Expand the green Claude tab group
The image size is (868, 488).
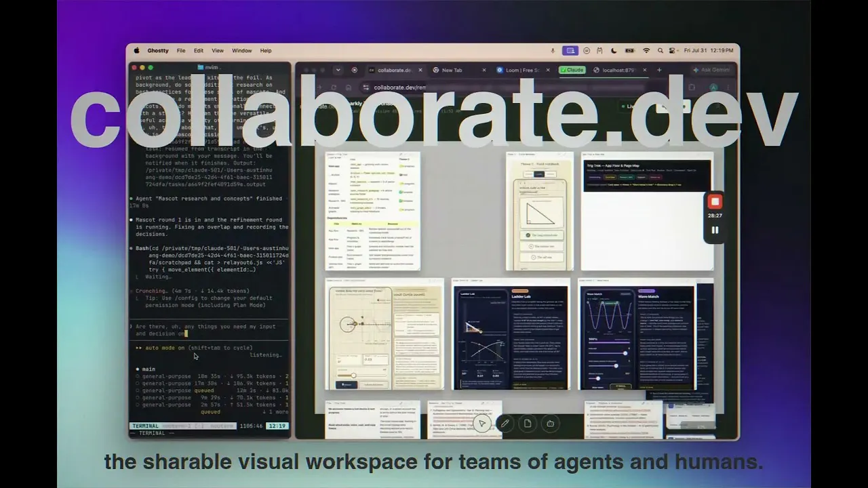point(572,70)
